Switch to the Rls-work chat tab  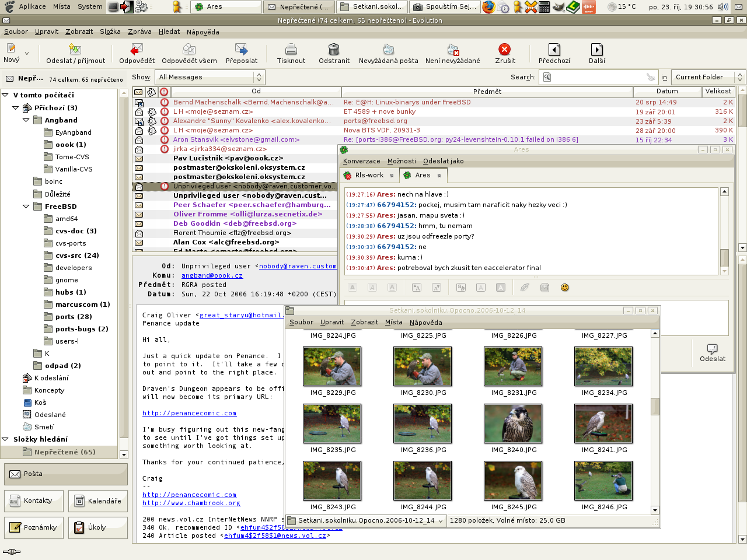click(369, 175)
